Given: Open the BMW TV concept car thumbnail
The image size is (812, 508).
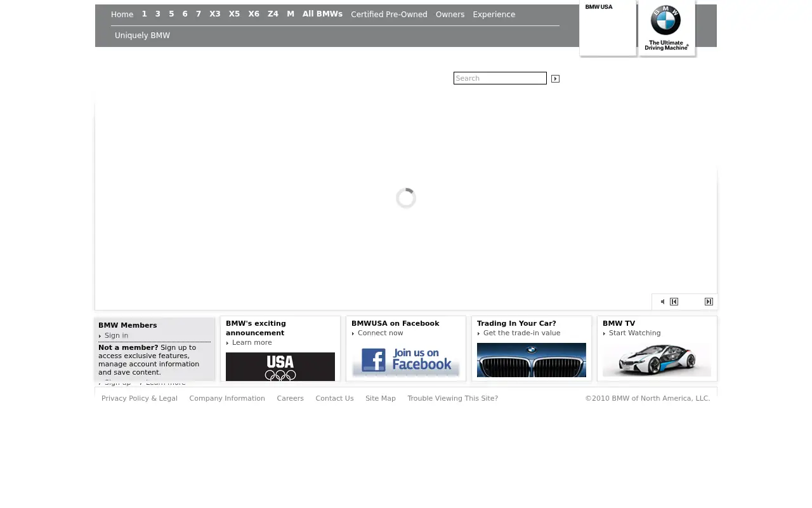Looking at the screenshot, I should [657, 359].
